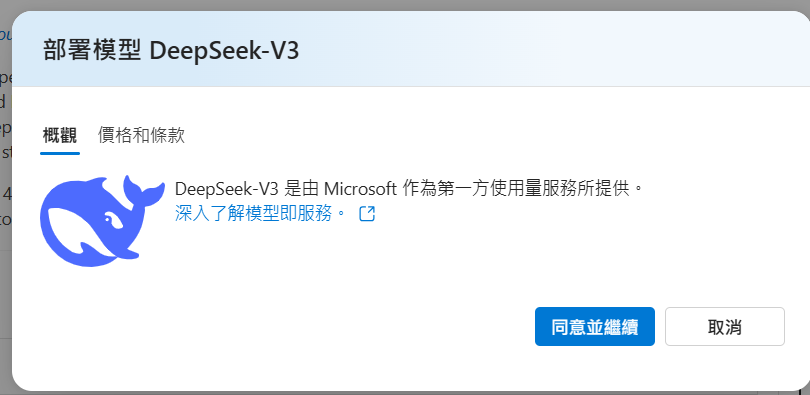Click the light blue header area right of the title
The height and width of the screenshot is (395, 810).
pos(542,50)
